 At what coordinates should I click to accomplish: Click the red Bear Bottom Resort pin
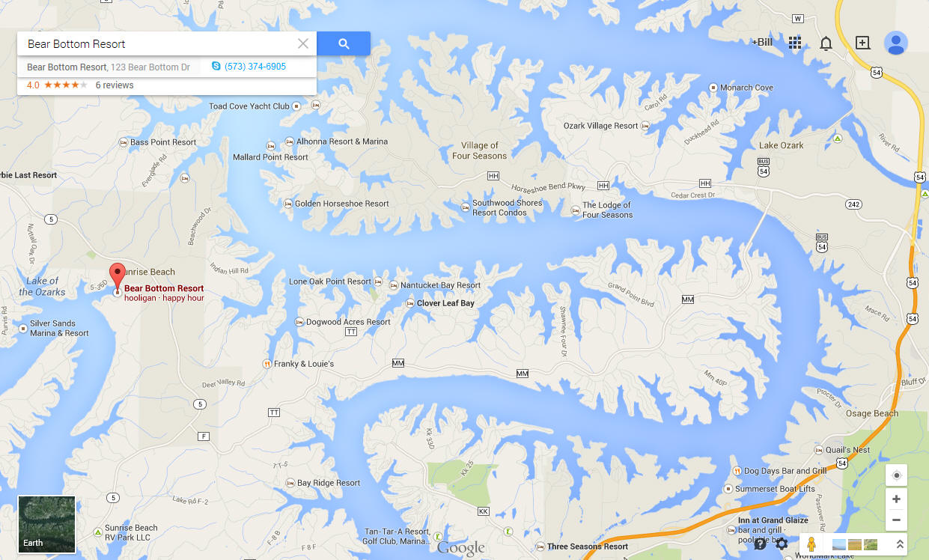point(117,276)
